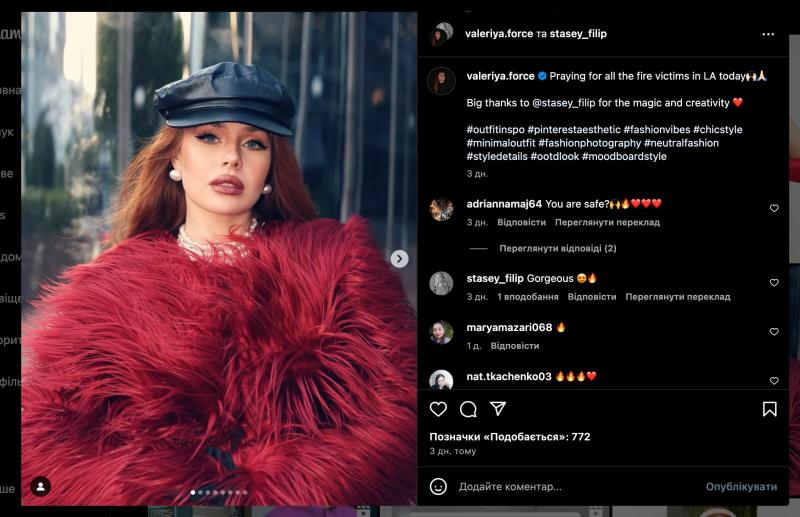This screenshot has height=517, width=800.
Task: Open emoji picker in comment field
Action: click(x=438, y=486)
